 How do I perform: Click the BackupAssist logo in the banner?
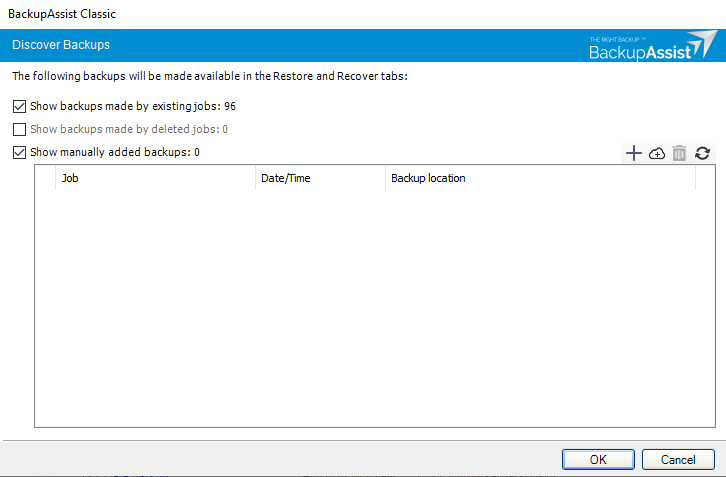[640, 51]
